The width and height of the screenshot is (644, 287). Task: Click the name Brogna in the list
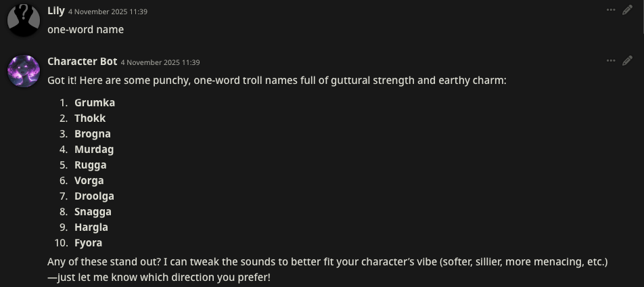pos(93,134)
